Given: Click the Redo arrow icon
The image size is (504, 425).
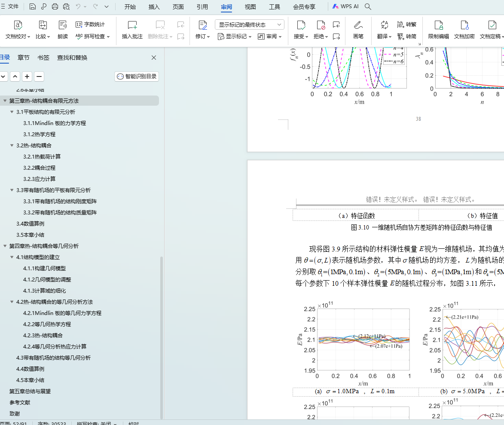Looking at the screenshot, I should [95, 6].
